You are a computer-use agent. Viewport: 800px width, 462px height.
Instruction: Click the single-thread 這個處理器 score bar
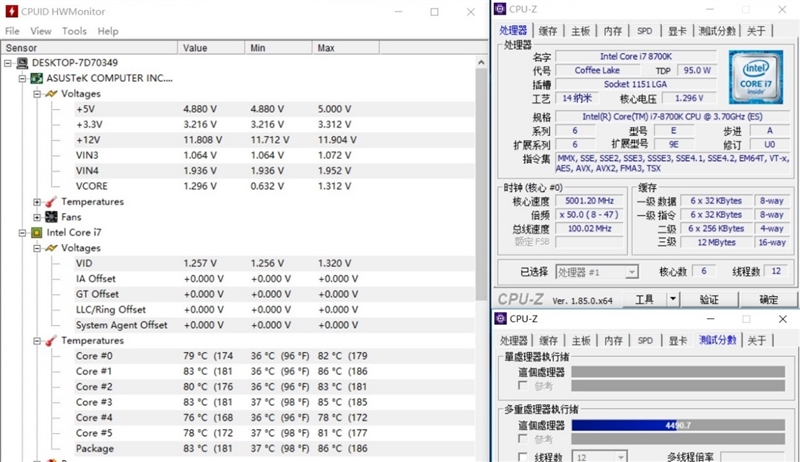[x=678, y=372]
